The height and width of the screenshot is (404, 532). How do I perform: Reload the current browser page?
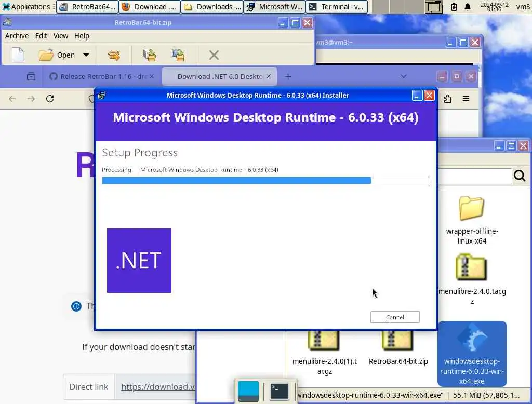click(x=50, y=99)
